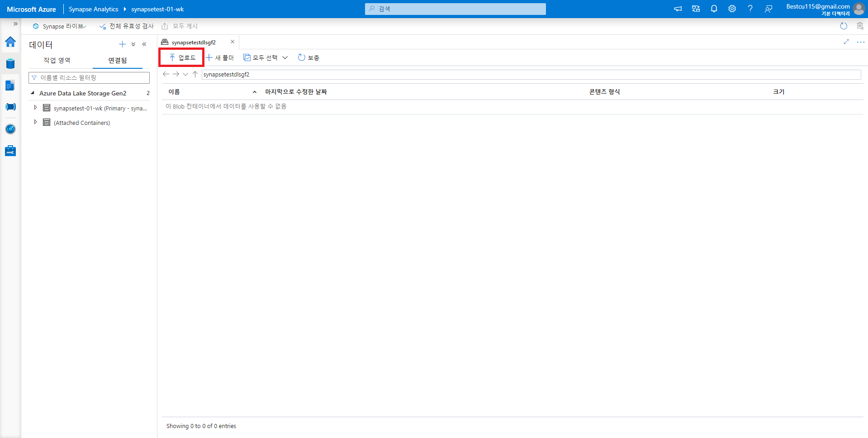Open Synapse Live mode dropdown
The height and width of the screenshot is (438, 868).
click(x=59, y=26)
